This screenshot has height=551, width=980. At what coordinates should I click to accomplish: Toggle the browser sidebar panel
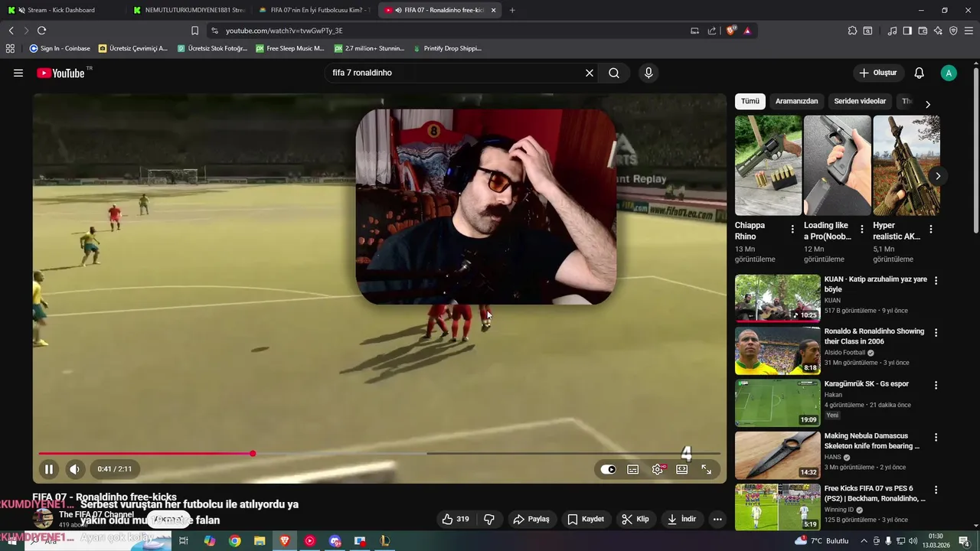tap(907, 31)
